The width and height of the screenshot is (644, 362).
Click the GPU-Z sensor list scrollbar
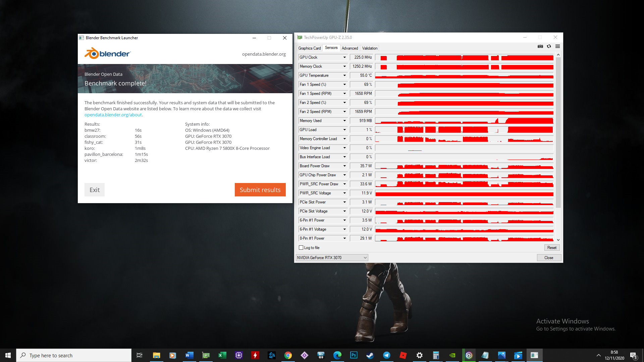[x=558, y=132]
